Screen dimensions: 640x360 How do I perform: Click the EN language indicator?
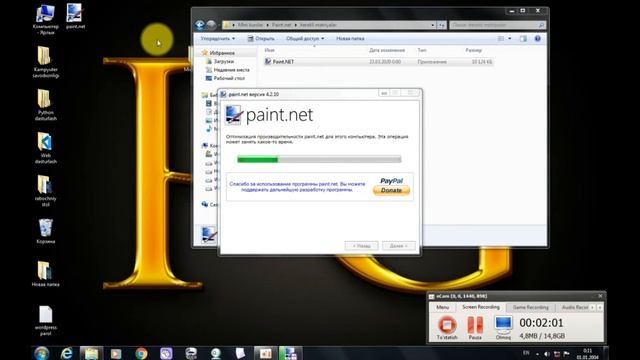coord(526,353)
